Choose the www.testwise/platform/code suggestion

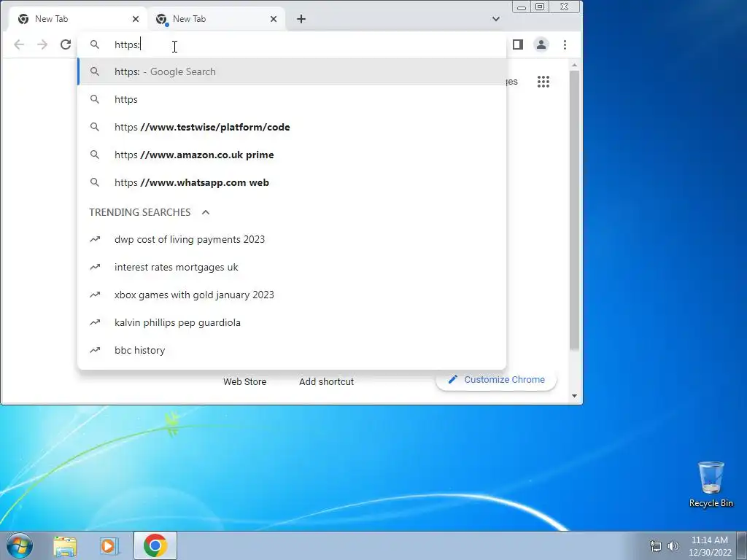click(x=292, y=127)
